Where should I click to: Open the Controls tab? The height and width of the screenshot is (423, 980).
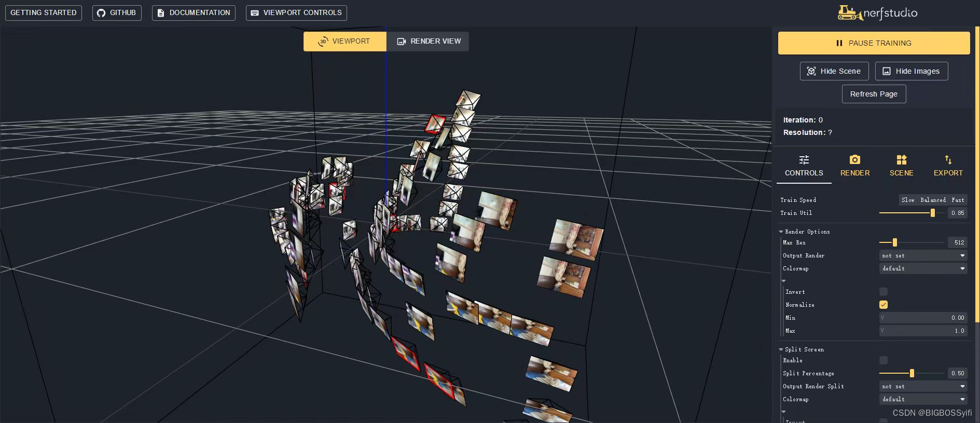click(x=804, y=166)
